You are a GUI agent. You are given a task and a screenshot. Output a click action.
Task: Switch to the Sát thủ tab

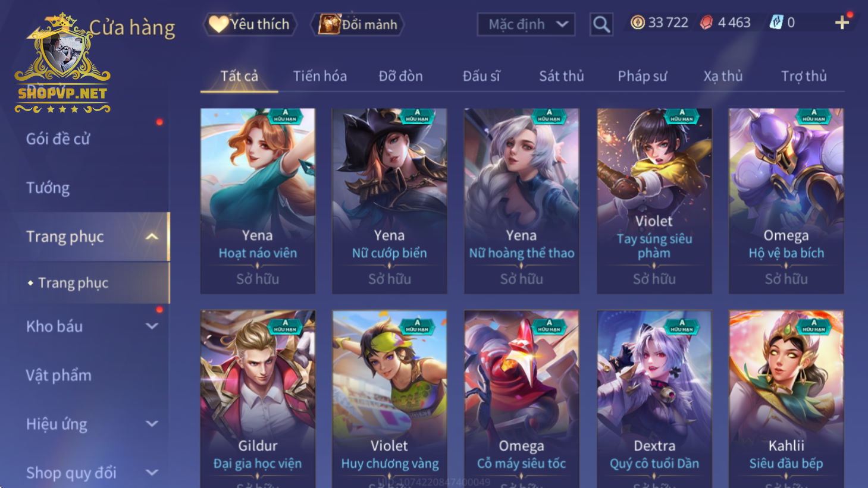coord(562,76)
